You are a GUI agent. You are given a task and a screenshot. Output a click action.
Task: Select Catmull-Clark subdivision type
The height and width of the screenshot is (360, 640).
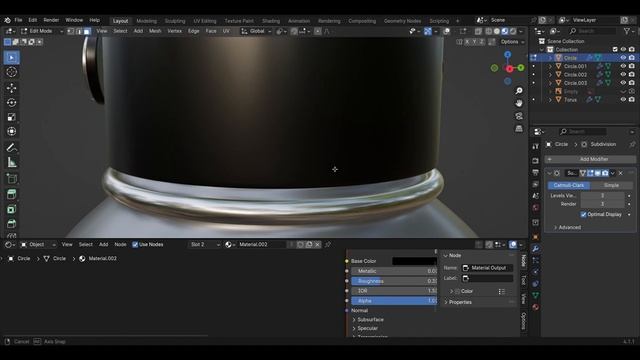coord(569,185)
